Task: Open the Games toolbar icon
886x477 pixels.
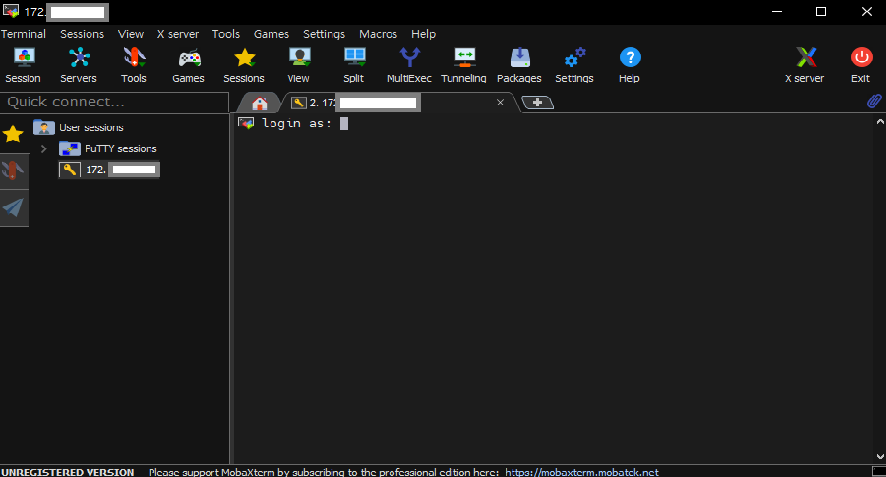Action: coord(189,65)
